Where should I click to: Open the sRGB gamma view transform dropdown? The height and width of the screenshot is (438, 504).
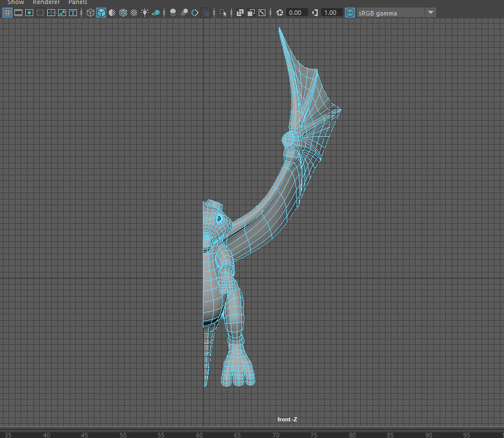[x=391, y=13]
